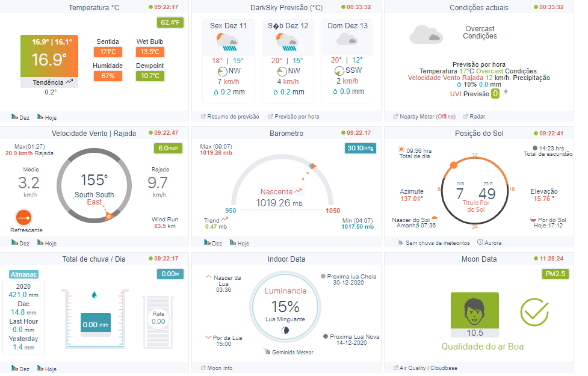Click the 62.4°F temperature unit badge
Viewport: 588px width, 376px height.
click(x=171, y=23)
